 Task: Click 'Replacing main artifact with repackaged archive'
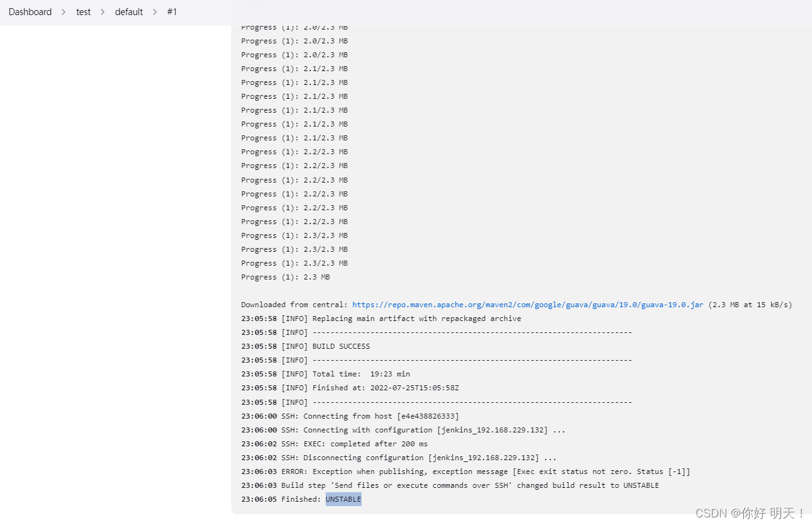[x=417, y=319]
